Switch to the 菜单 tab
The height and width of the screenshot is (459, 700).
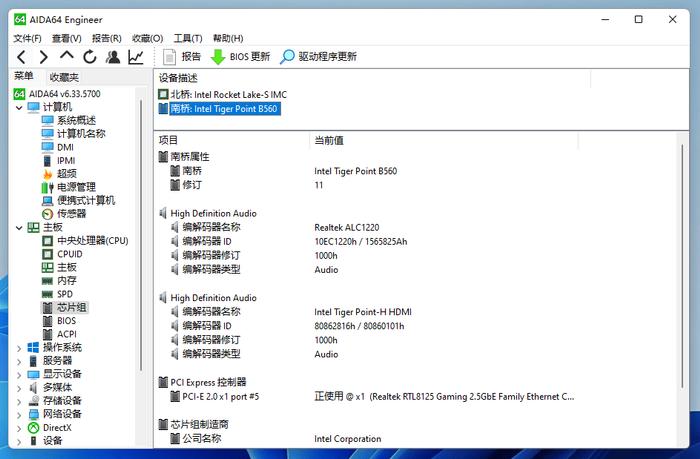click(24, 76)
